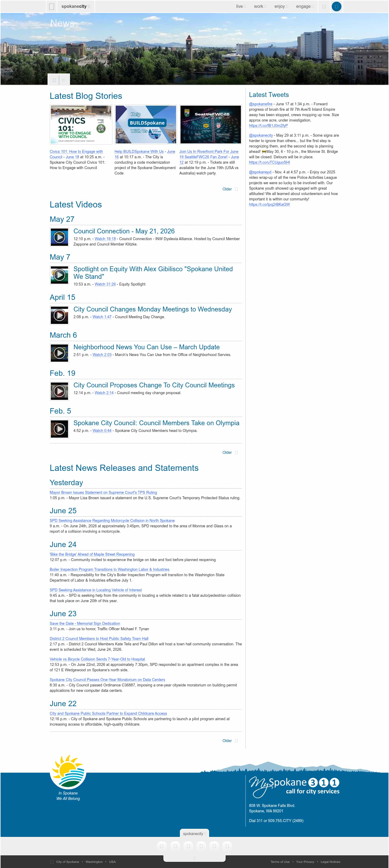Click the blue circular icon in top bar

tap(336, 6)
